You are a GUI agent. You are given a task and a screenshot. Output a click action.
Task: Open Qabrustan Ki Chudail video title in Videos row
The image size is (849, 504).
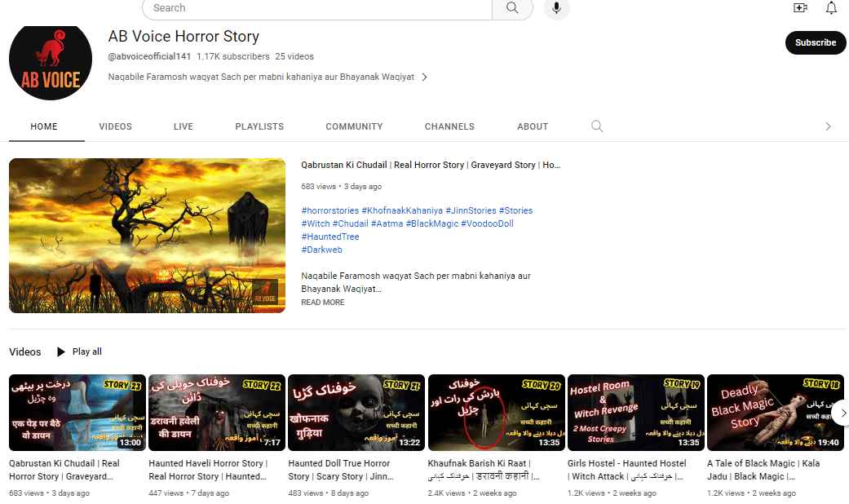click(x=64, y=470)
